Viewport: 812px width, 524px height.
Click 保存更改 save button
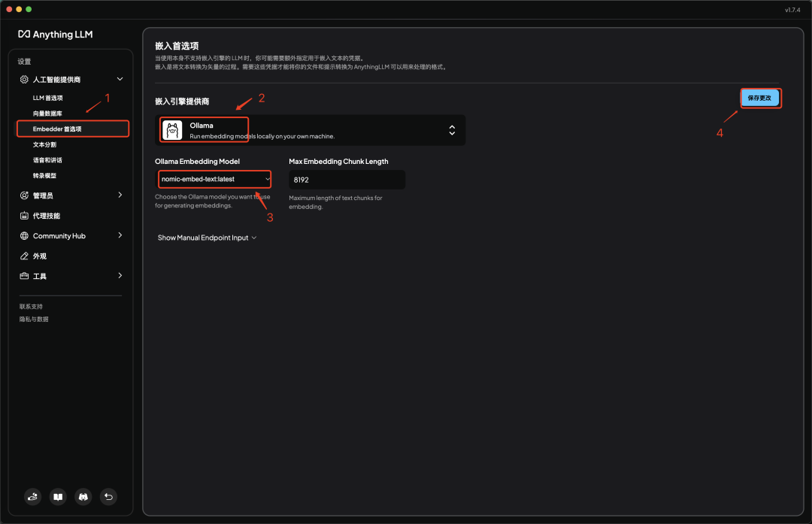(759, 98)
